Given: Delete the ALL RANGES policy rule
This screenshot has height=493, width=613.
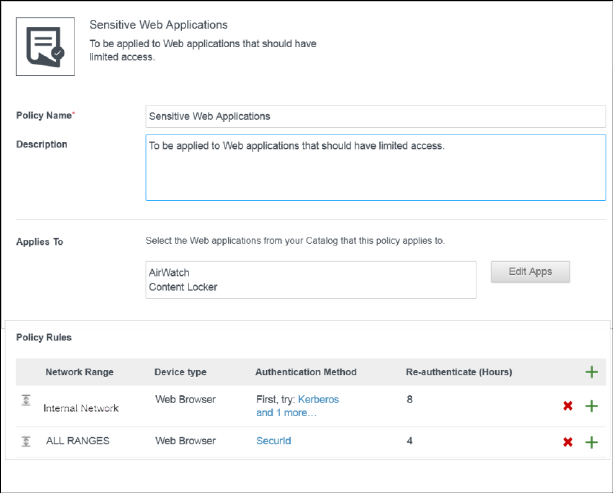Looking at the screenshot, I should [568, 442].
